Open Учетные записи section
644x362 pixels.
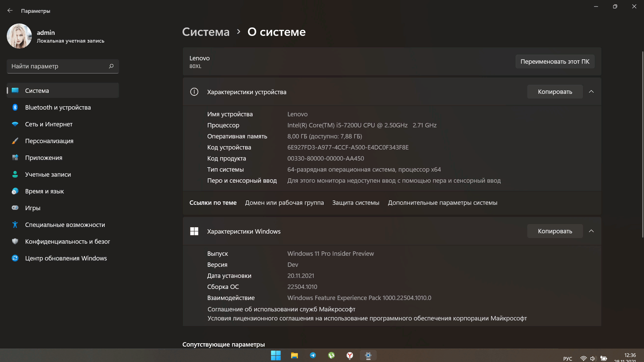63,174
